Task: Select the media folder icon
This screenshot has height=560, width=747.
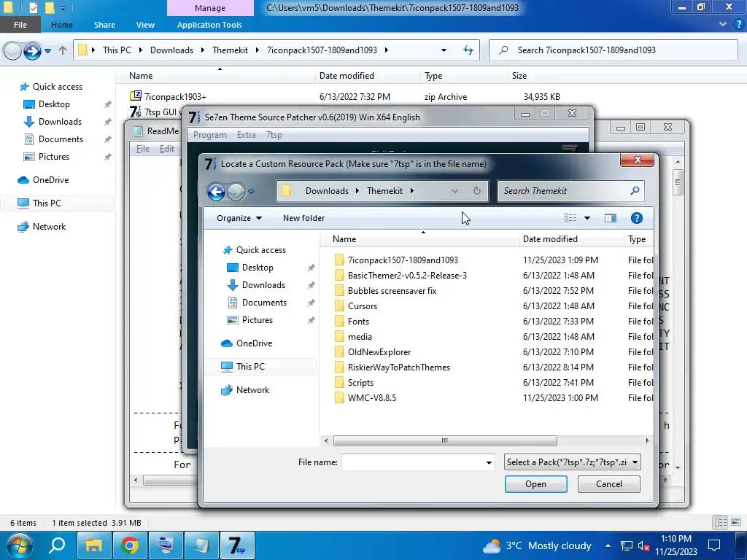Action: point(339,337)
